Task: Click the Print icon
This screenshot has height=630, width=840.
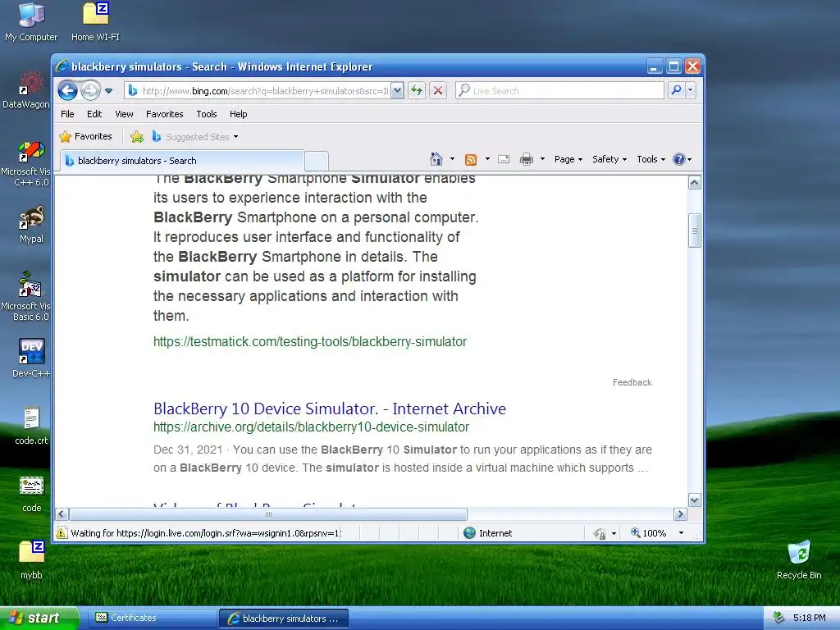Action: point(527,159)
